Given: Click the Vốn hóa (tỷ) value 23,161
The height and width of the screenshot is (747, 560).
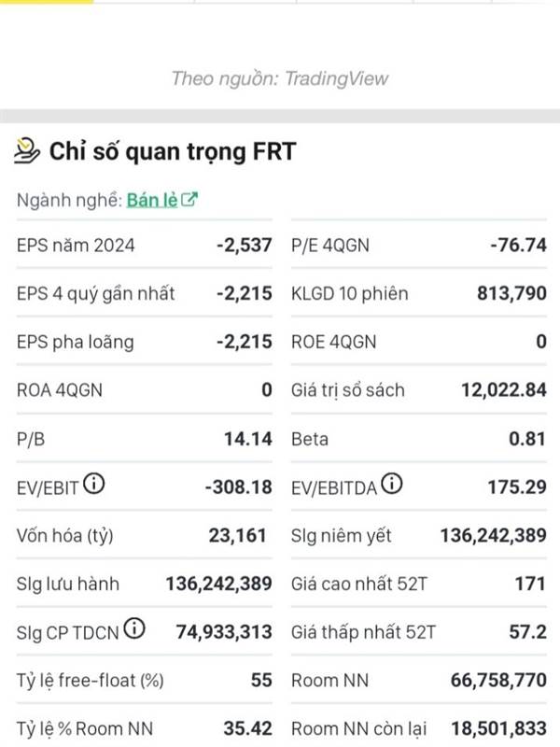Looking at the screenshot, I should 237,535.
